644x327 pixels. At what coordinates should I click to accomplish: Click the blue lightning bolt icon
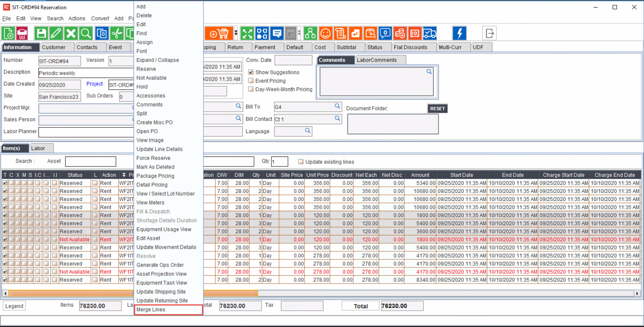(x=459, y=34)
